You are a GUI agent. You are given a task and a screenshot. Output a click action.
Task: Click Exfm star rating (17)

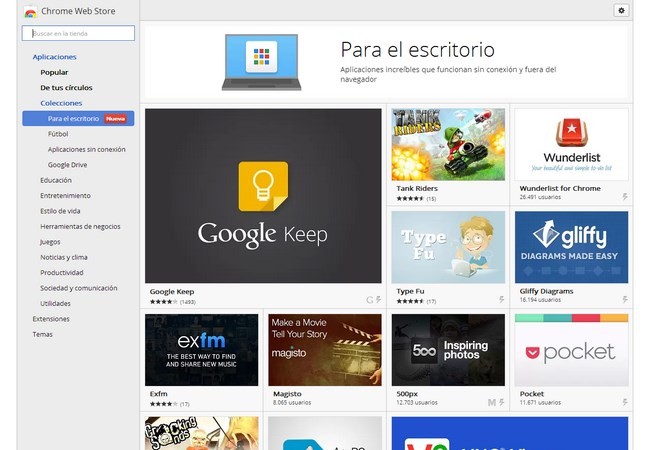170,404
